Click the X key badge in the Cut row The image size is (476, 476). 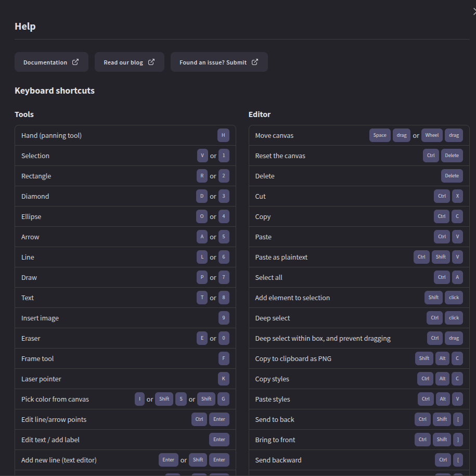click(457, 196)
